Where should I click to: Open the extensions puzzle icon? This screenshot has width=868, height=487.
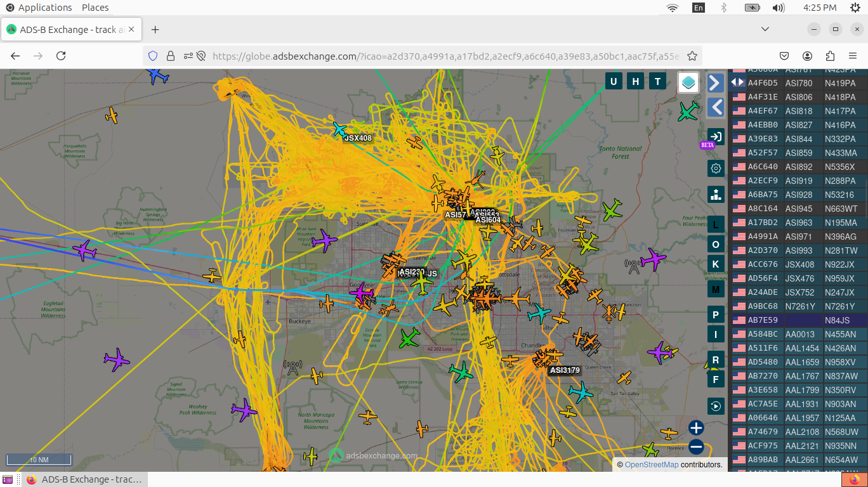[x=830, y=56]
